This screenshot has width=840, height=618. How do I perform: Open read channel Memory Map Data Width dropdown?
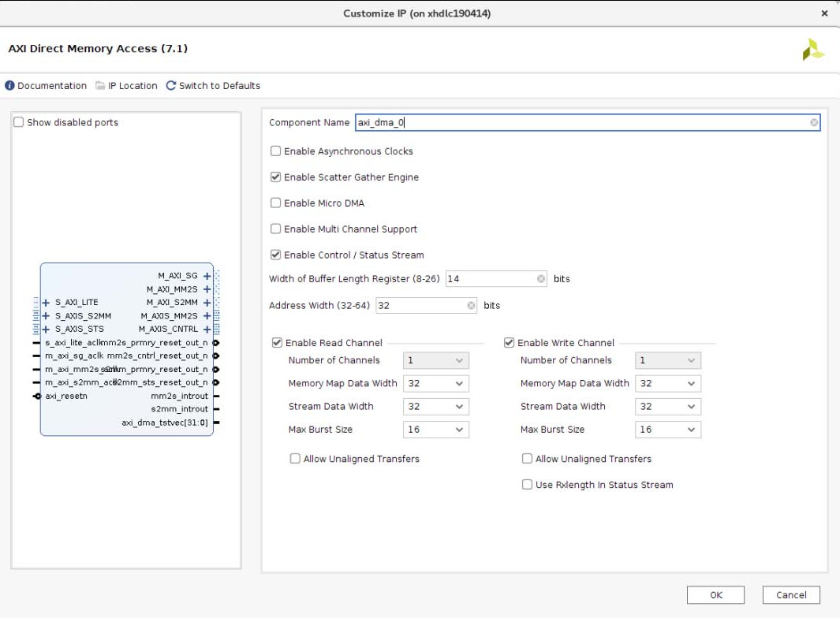[x=436, y=384]
